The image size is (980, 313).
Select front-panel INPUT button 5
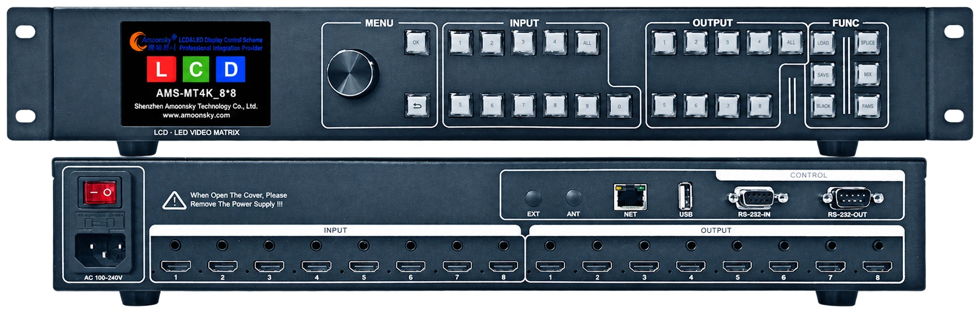(460, 105)
